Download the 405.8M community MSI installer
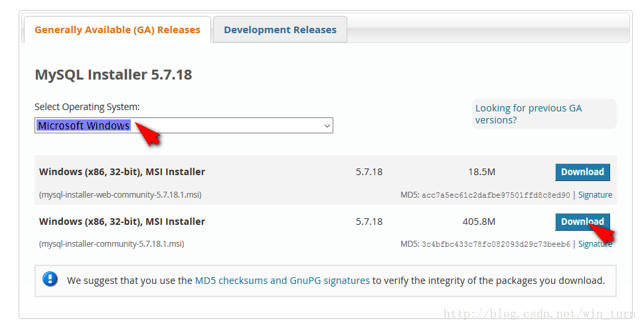The height and width of the screenshot is (327, 644). (x=582, y=222)
